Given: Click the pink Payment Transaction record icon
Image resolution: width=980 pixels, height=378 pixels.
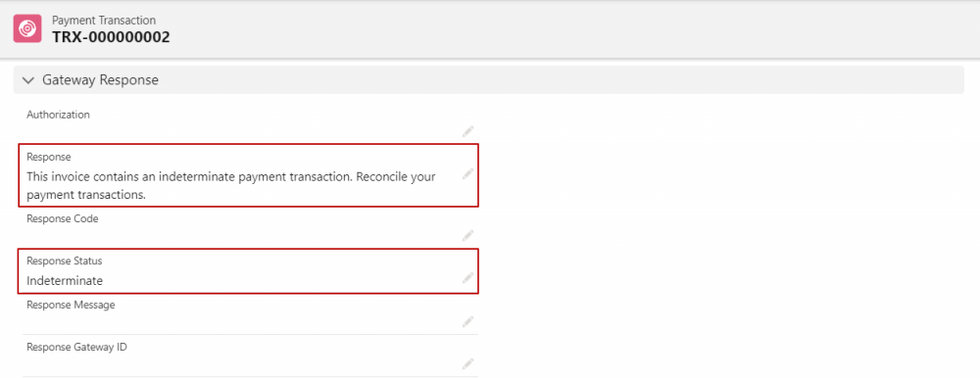Looking at the screenshot, I should pyautogui.click(x=27, y=28).
